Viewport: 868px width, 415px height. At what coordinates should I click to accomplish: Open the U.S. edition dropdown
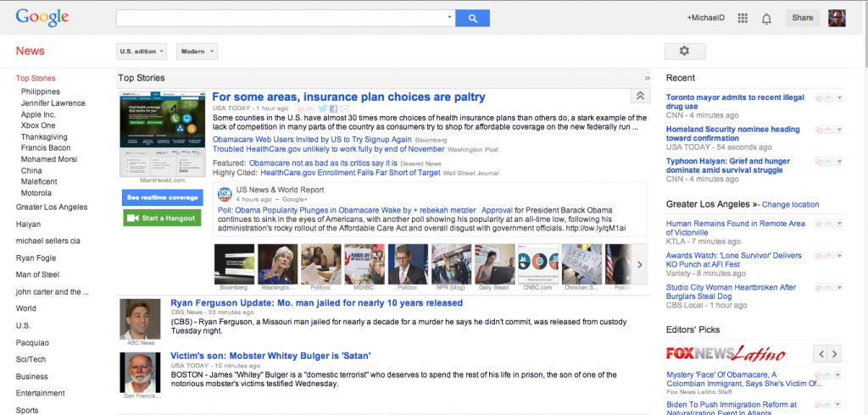[141, 52]
